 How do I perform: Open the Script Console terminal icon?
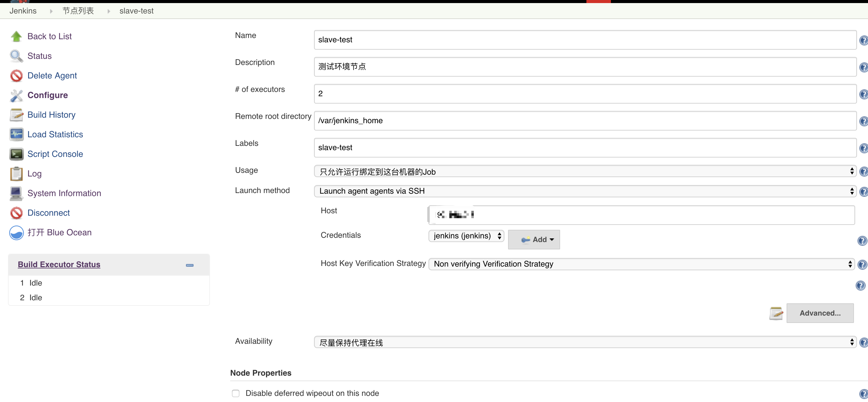coord(16,154)
